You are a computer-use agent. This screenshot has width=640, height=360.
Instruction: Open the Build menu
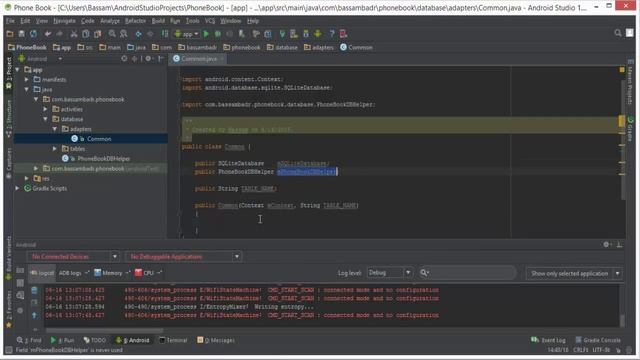click(158, 21)
